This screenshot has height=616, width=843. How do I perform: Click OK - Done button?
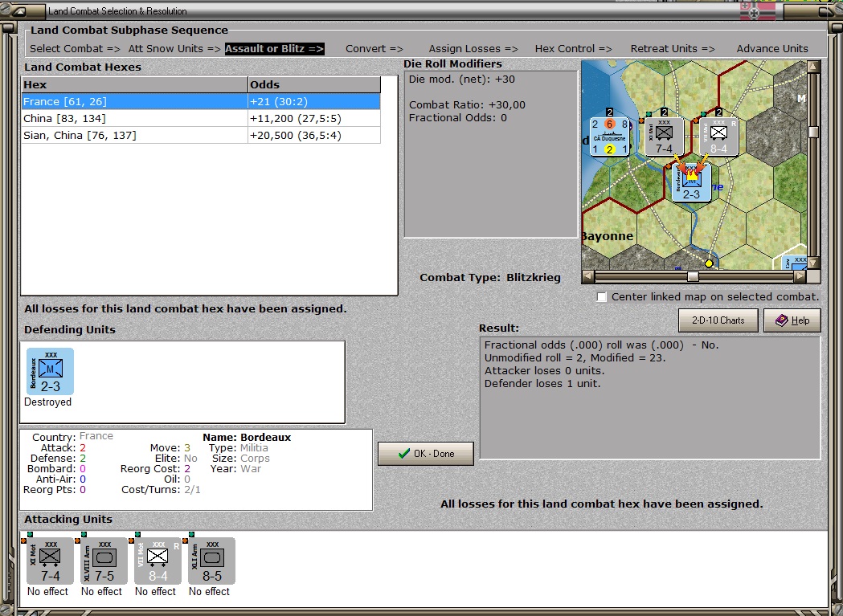[x=426, y=454]
